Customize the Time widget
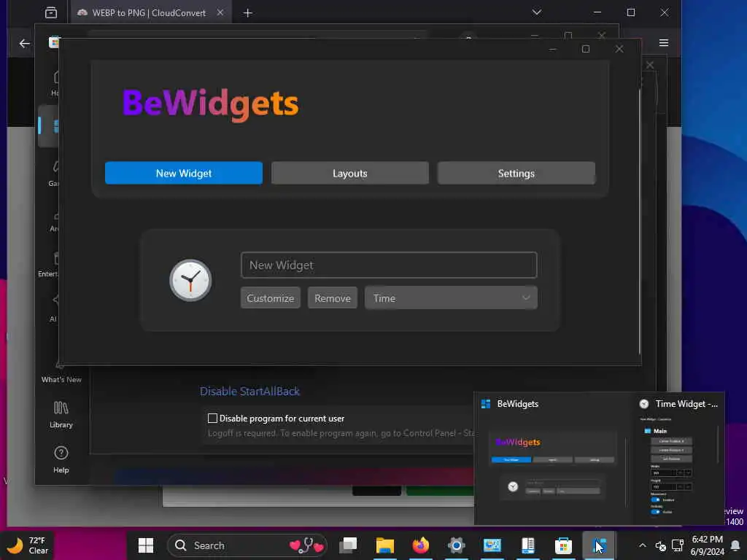The width and height of the screenshot is (747, 560). pos(270,298)
